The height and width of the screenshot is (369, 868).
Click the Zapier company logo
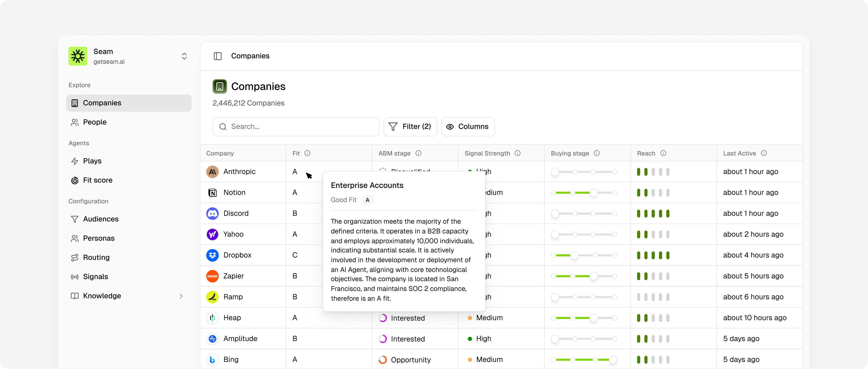click(x=212, y=276)
